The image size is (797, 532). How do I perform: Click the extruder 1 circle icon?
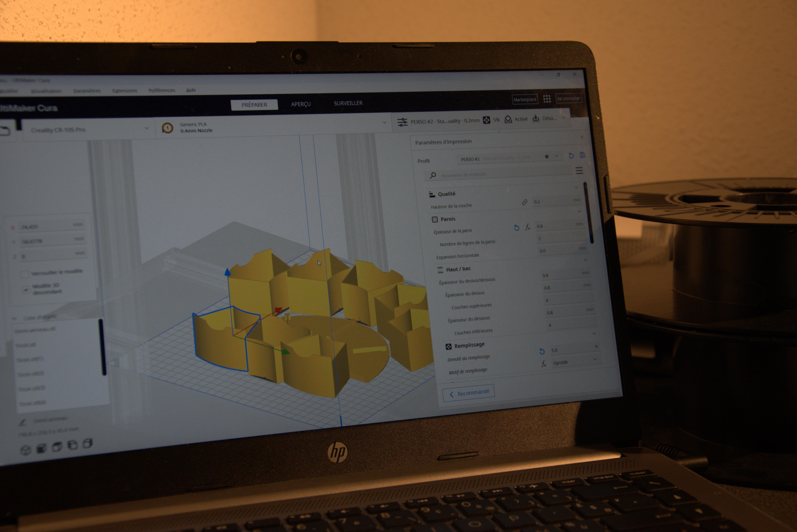click(x=167, y=128)
